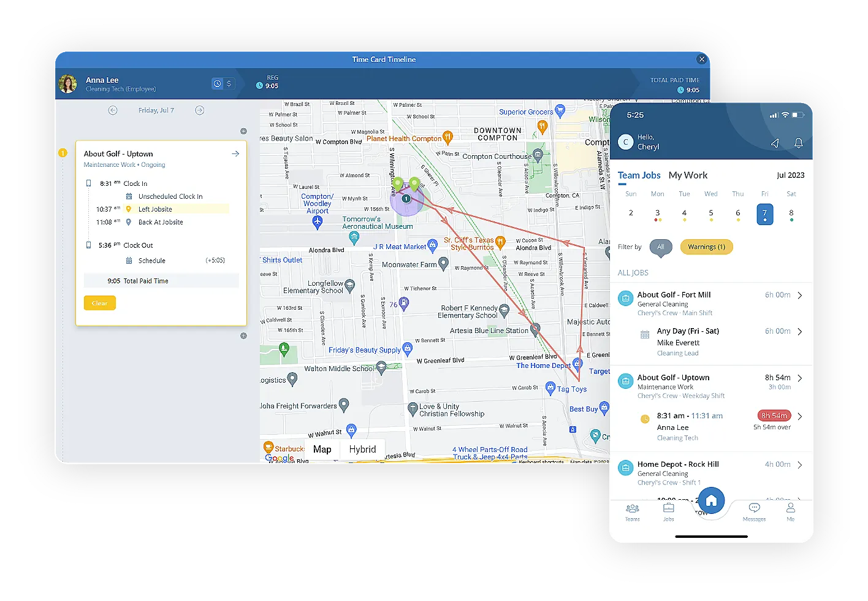Select Monday 3 in mobile calendar

point(657,214)
